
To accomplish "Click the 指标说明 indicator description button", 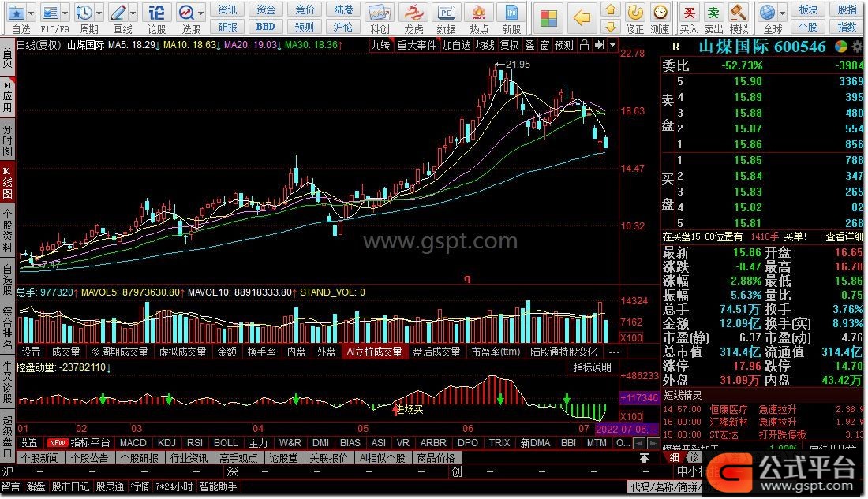I will click(593, 368).
